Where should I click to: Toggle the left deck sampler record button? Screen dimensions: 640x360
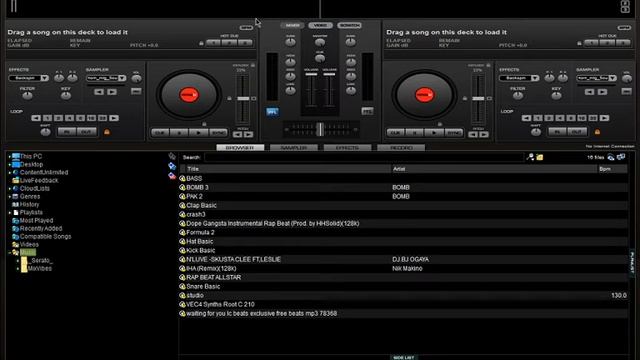coord(136,91)
